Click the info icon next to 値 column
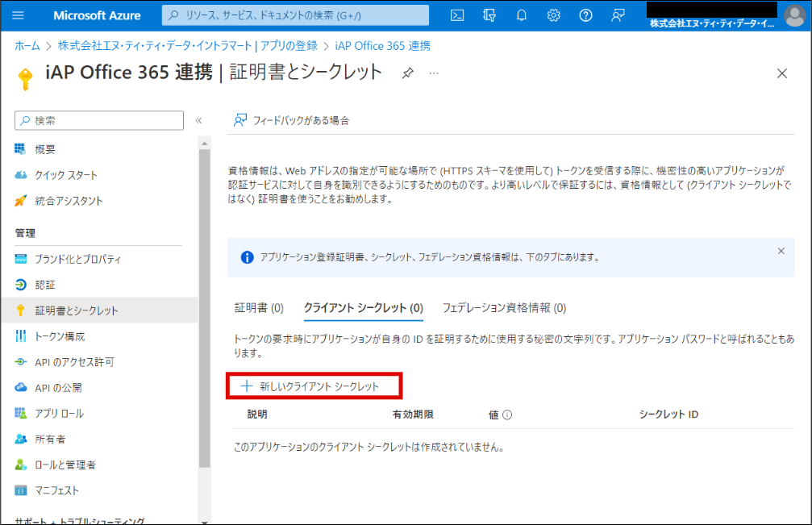 [x=508, y=415]
